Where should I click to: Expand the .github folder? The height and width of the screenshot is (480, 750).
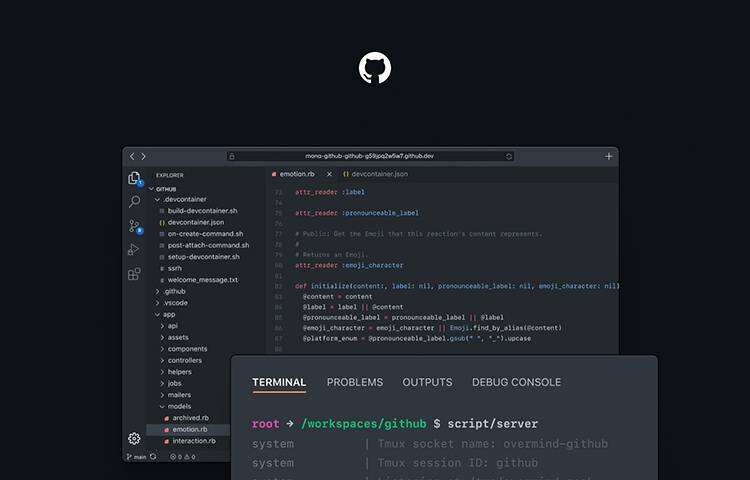click(174, 291)
